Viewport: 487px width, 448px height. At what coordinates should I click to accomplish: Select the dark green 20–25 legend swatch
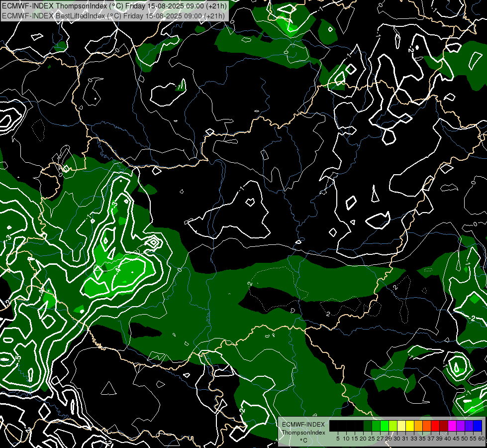(368, 426)
